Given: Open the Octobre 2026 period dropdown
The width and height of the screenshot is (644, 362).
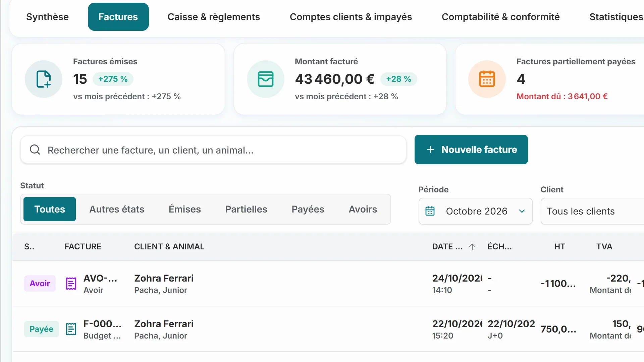Looking at the screenshot, I should click(475, 211).
